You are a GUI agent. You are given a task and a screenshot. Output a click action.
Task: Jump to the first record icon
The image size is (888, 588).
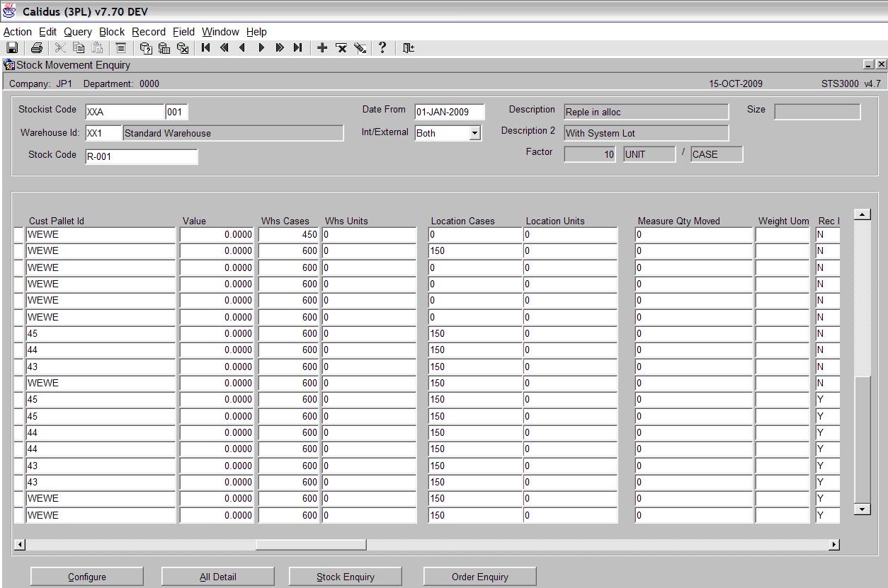pos(206,48)
